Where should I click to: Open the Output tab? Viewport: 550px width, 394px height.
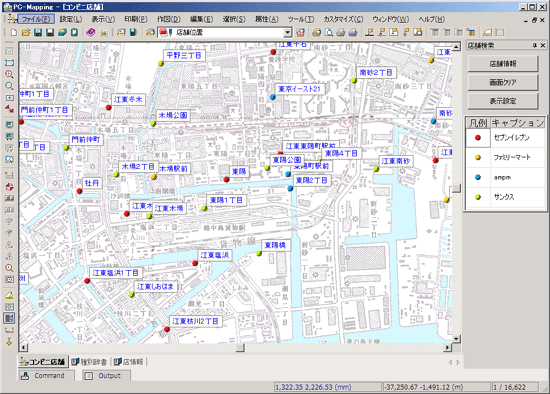(106, 375)
